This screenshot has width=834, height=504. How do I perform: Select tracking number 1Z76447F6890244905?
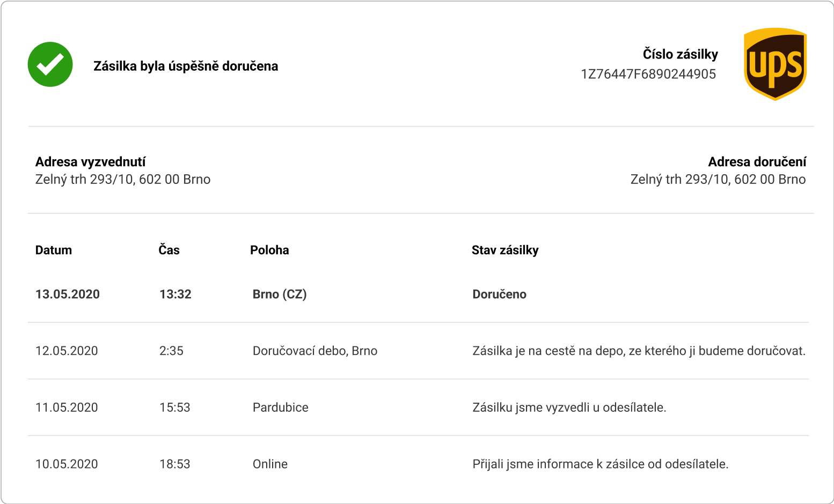click(x=648, y=74)
